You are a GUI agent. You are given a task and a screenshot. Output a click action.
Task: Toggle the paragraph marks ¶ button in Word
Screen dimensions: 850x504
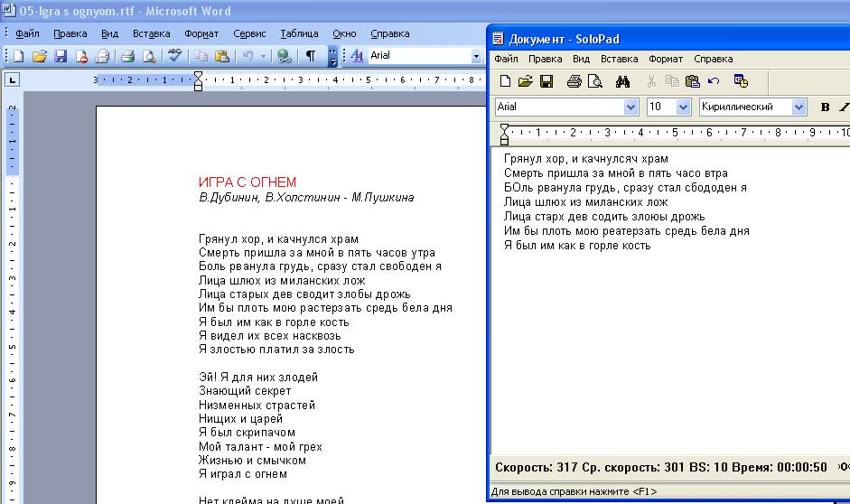[x=311, y=56]
